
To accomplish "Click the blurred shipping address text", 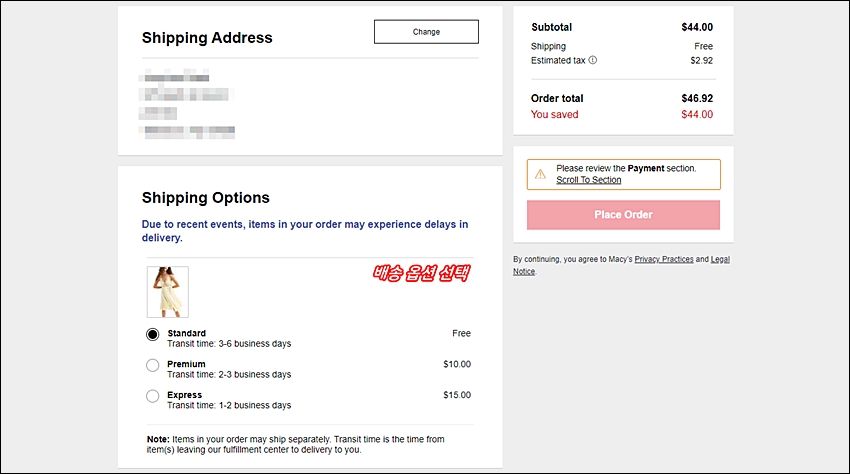I will pos(188,104).
